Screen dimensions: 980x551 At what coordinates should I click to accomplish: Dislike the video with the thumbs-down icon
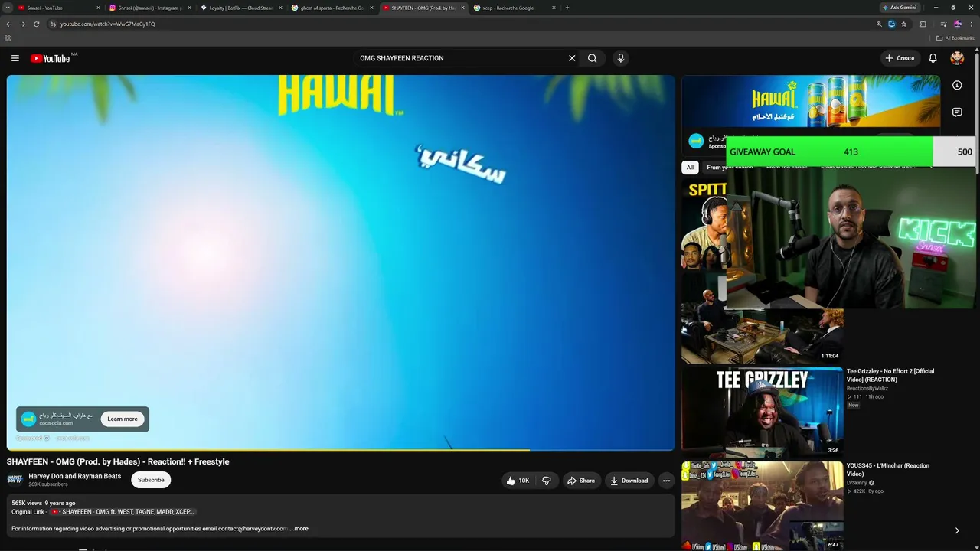(547, 481)
